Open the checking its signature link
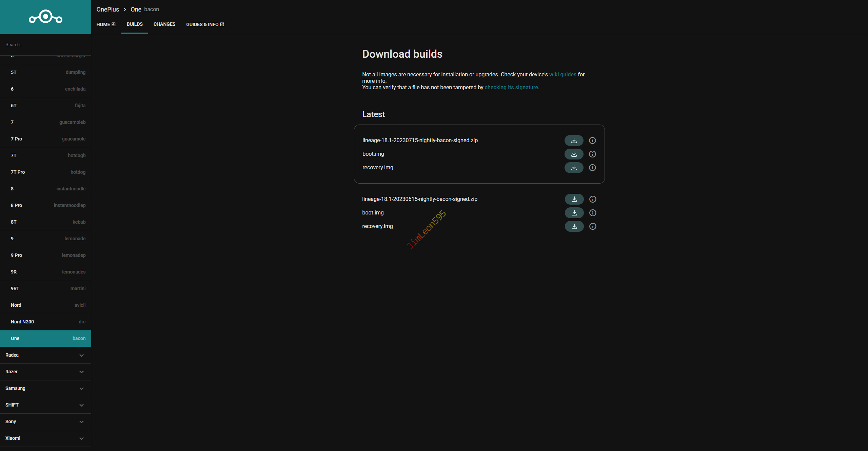 coord(511,87)
